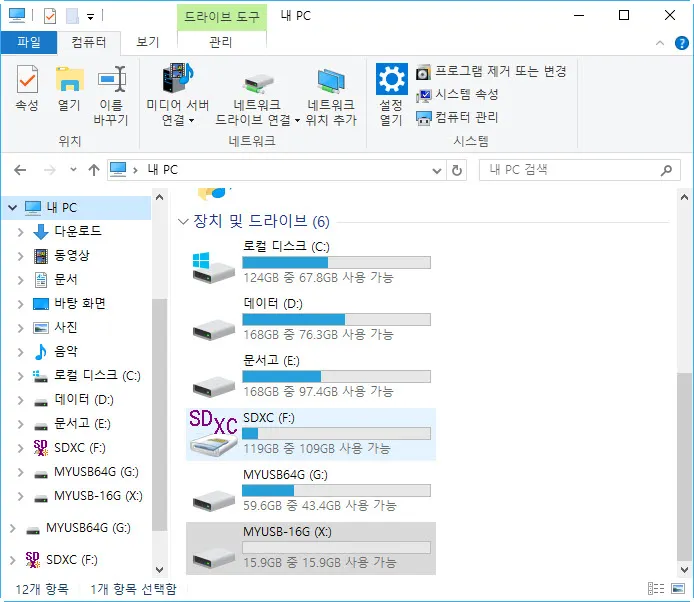Click the Forward navigation arrow

50,170
